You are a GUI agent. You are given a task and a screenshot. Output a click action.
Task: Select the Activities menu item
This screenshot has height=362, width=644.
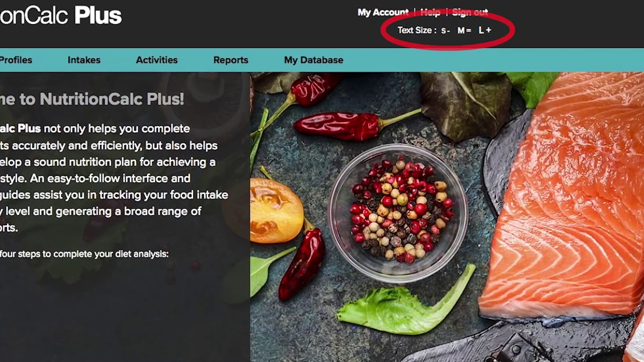click(x=156, y=60)
